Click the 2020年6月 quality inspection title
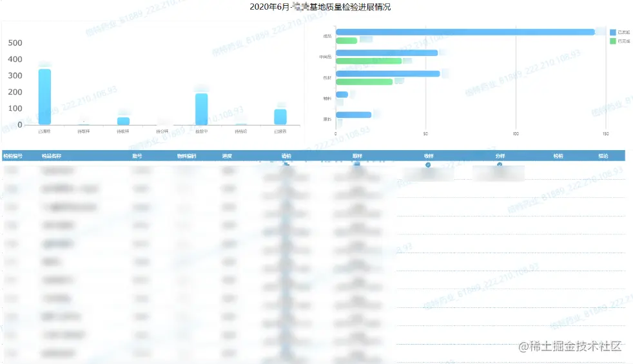This screenshot has height=364, width=633. point(320,7)
